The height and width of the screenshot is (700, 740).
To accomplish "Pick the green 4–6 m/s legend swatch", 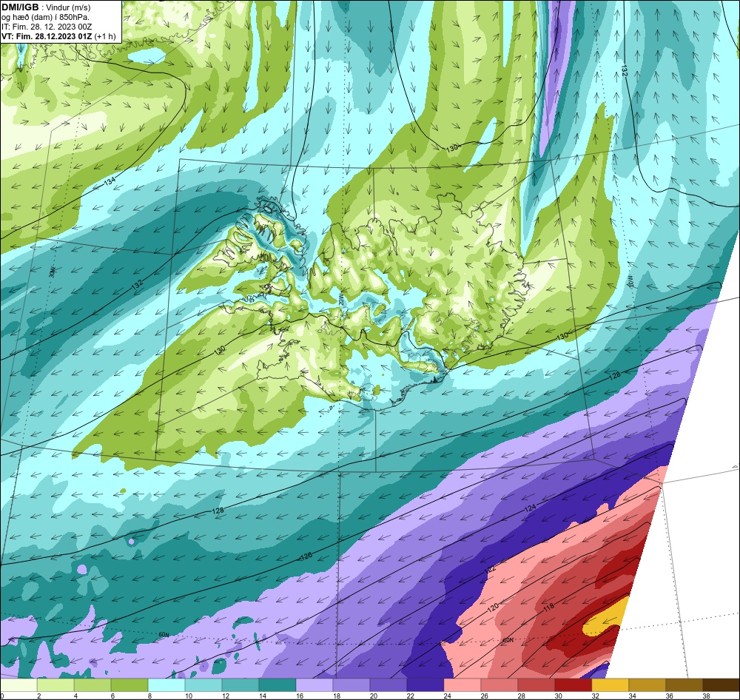I will pos(92,685).
